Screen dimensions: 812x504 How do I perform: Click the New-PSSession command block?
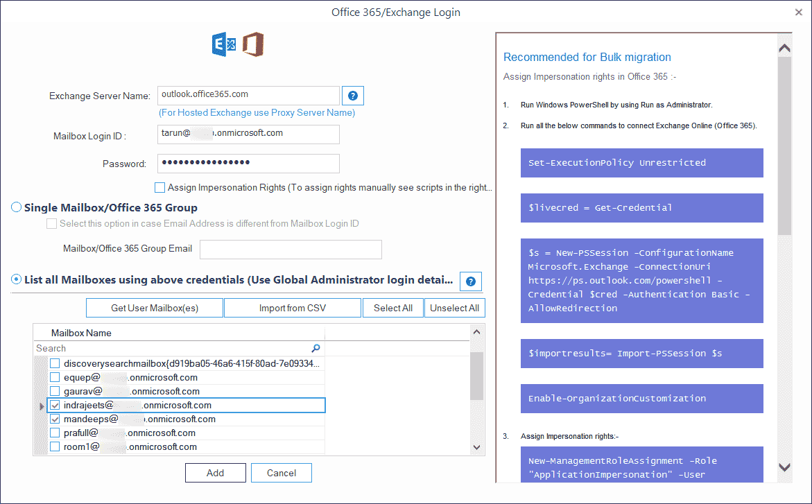click(x=641, y=281)
